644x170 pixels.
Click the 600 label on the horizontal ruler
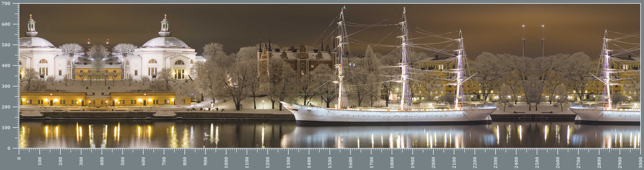(x=143, y=161)
